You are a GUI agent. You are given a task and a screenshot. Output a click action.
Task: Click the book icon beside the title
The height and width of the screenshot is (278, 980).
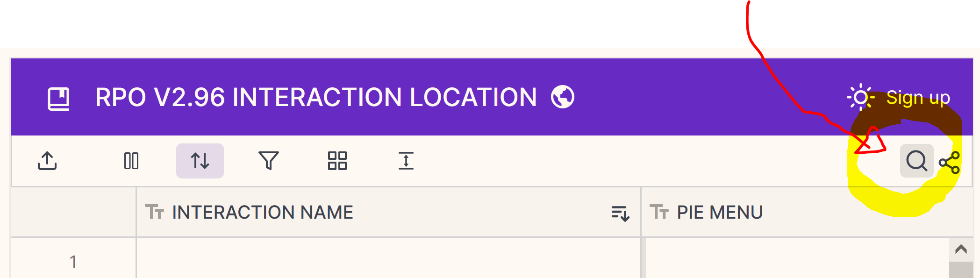point(59,99)
